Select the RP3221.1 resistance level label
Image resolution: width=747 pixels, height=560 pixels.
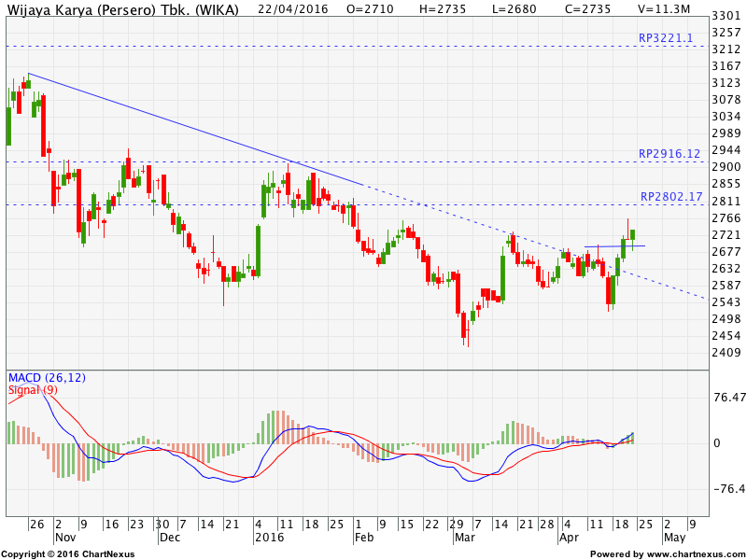pos(666,38)
